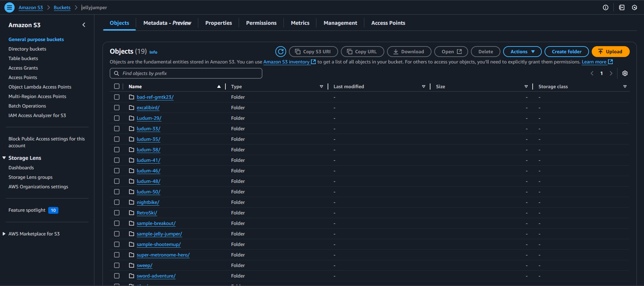Open the sample-jelly-jumper folder link

click(x=159, y=234)
